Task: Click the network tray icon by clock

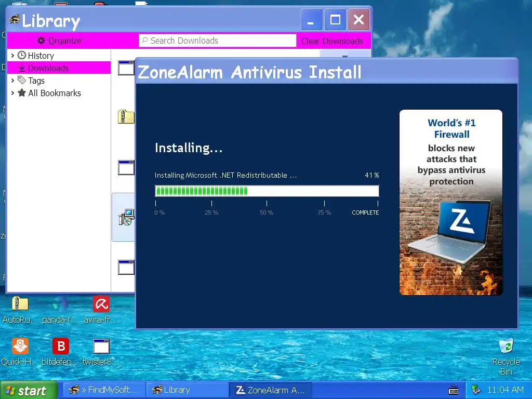Action: 476,390
